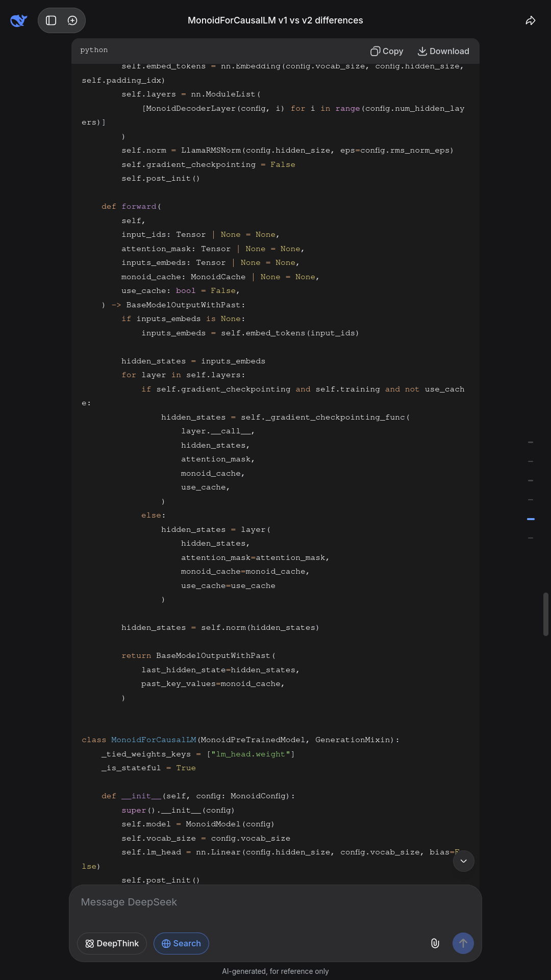551x980 pixels.
Task: Share this conversation via arrow icon
Action: pos(531,20)
